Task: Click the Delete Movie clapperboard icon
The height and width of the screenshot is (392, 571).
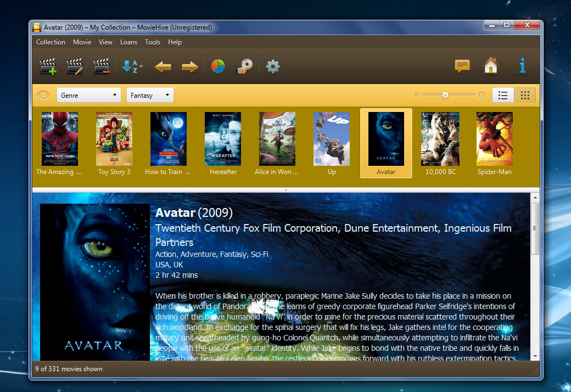Action: [102, 66]
